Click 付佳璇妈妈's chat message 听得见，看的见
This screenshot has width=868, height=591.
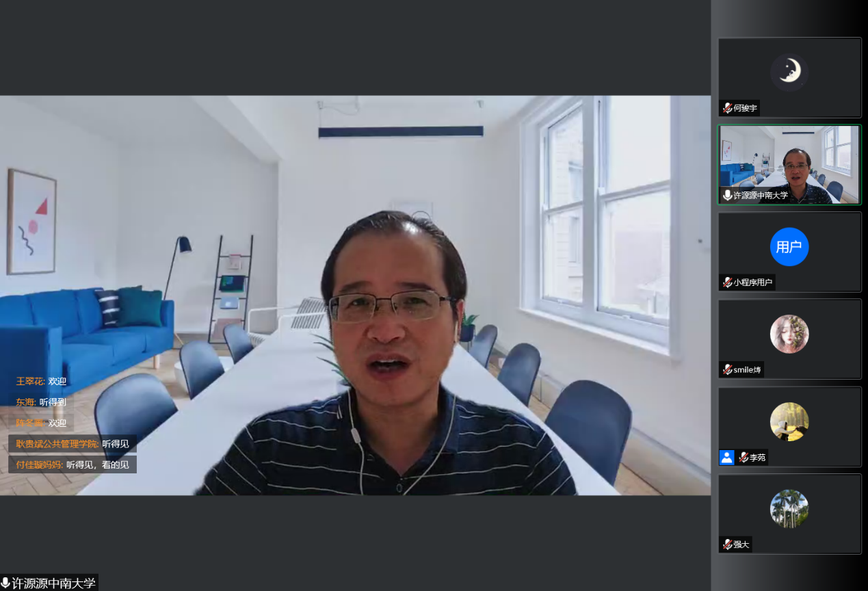point(73,464)
